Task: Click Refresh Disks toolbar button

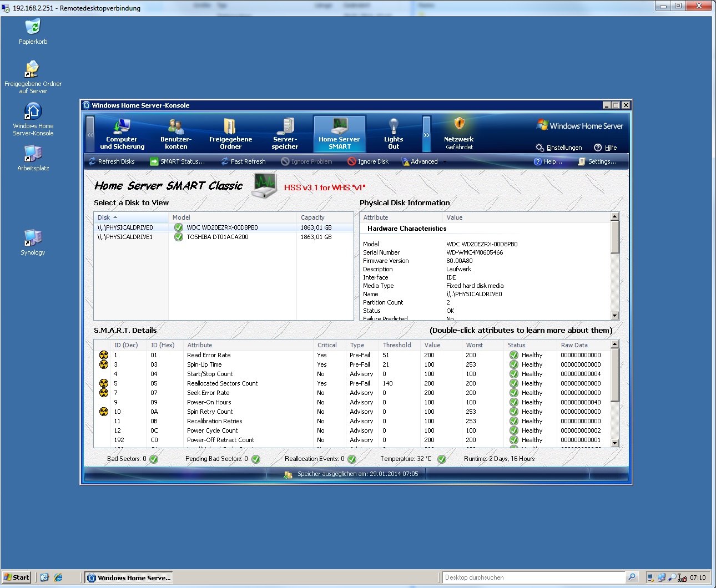Action: 112,161
